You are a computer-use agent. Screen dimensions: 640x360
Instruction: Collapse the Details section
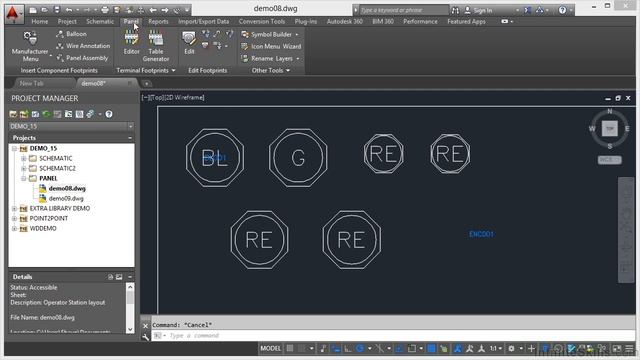tap(130, 277)
